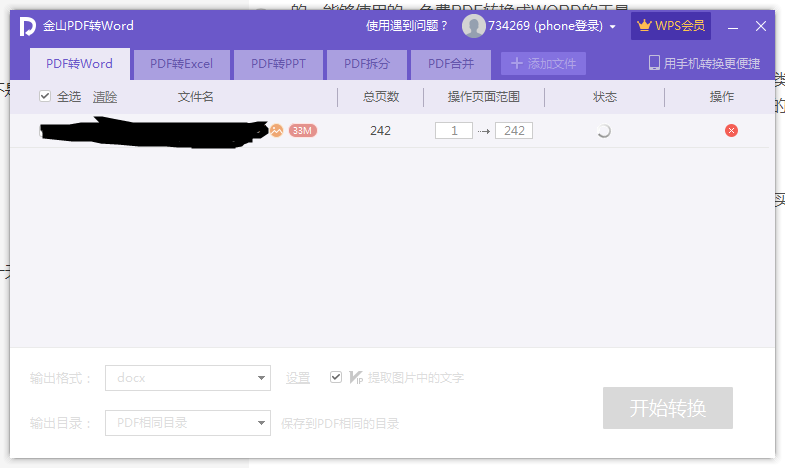This screenshot has width=785, height=468.
Task: Switch to the PDF转Excel tab
Action: (x=182, y=64)
